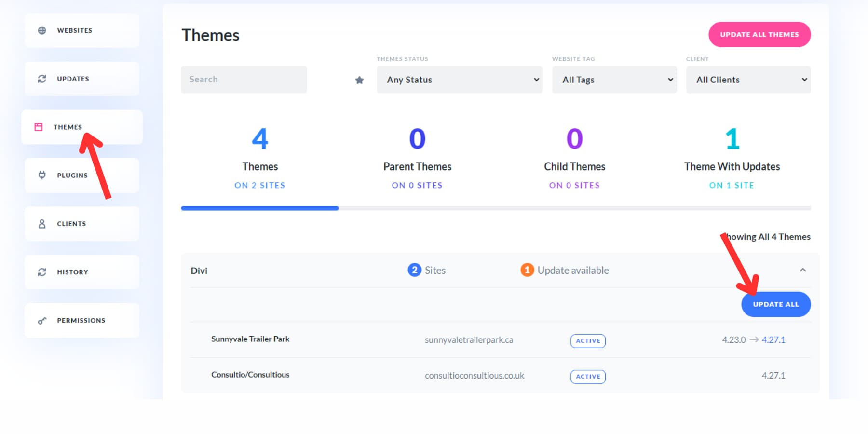Click the orange 1 update badge

527,270
